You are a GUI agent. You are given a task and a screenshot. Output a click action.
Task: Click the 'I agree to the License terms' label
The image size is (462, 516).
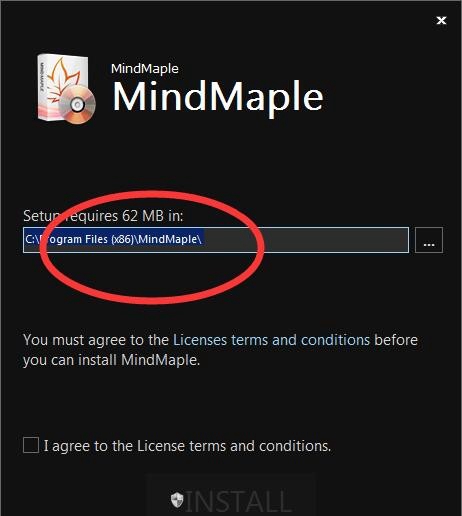(187, 446)
